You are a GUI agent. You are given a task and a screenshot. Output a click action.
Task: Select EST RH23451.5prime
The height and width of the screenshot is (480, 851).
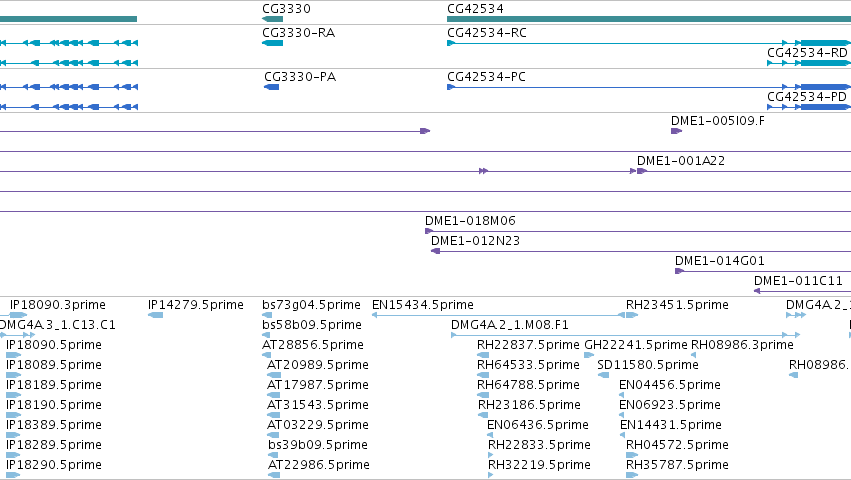[677, 305]
